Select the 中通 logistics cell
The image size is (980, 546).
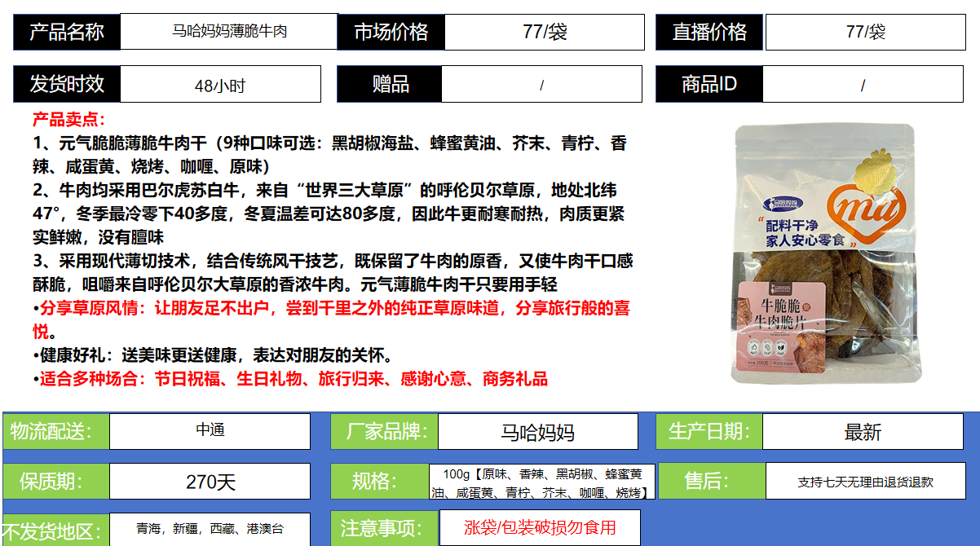coord(210,431)
